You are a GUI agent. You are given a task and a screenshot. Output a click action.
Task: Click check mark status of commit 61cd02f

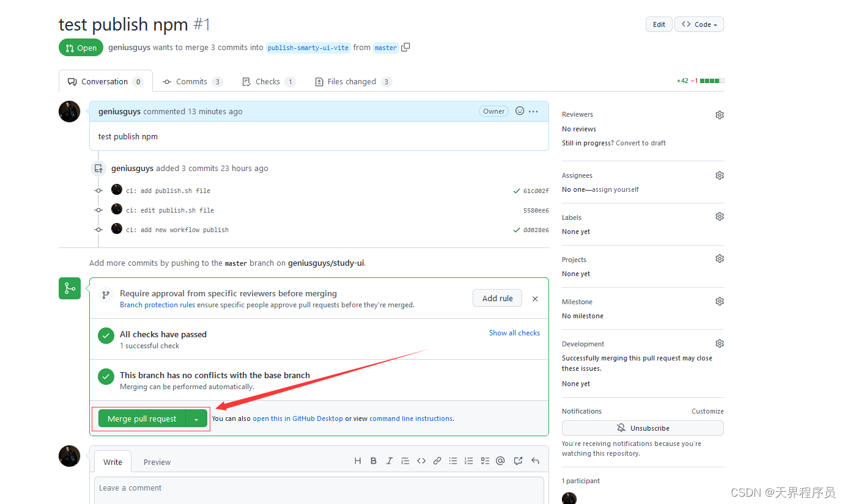[x=517, y=191]
